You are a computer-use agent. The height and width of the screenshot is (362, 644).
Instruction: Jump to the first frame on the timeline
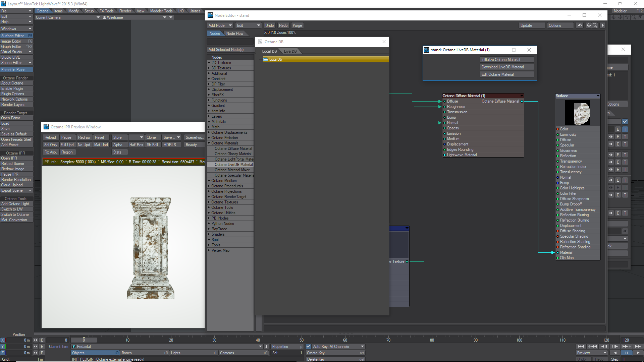coord(581,347)
